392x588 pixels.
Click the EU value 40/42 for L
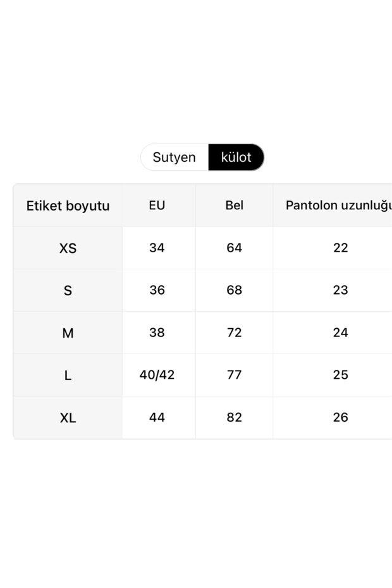pyautogui.click(x=157, y=375)
